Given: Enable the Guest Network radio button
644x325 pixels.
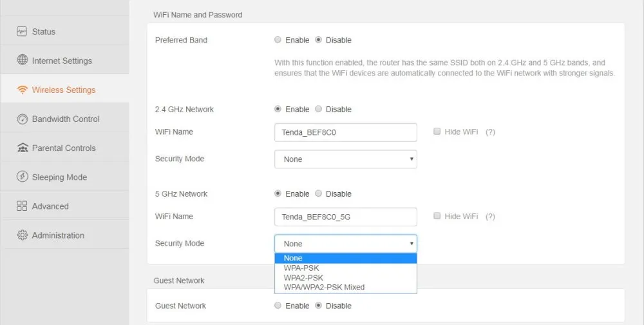Looking at the screenshot, I should click(278, 306).
